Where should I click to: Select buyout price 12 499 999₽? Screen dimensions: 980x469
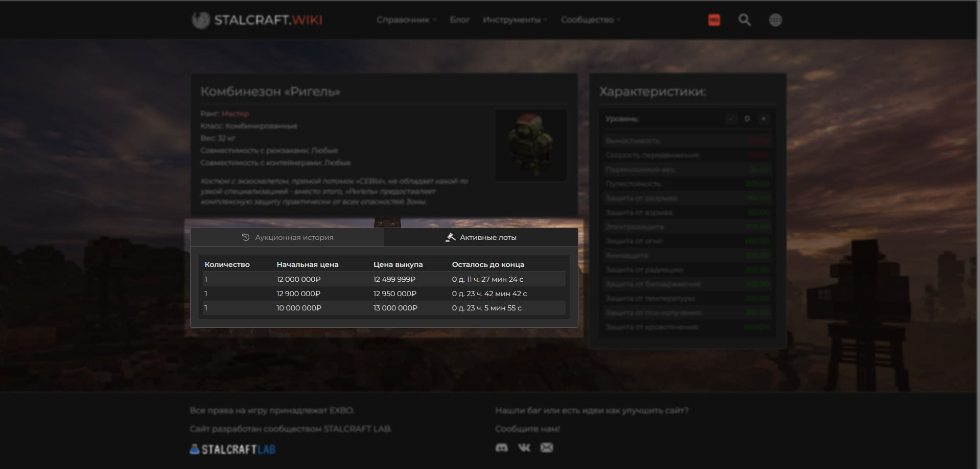(x=394, y=279)
